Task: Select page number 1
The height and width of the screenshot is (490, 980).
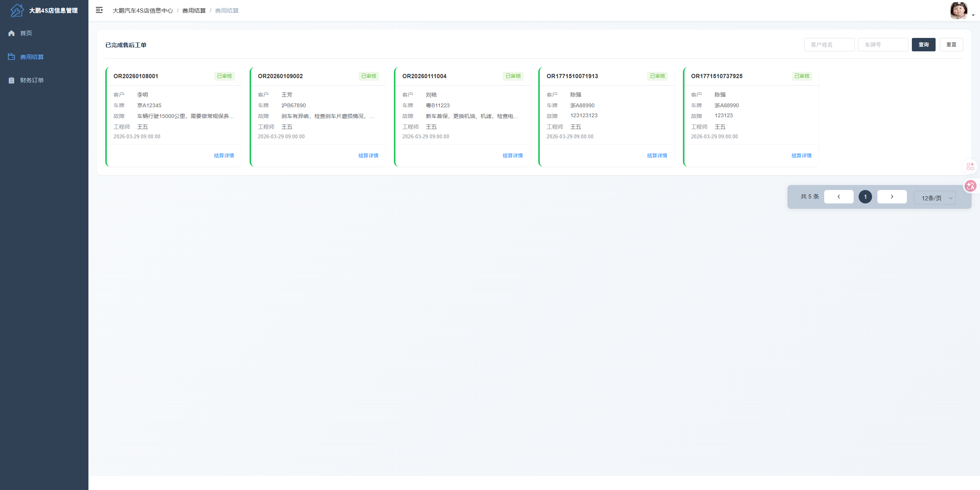Action: [865, 197]
